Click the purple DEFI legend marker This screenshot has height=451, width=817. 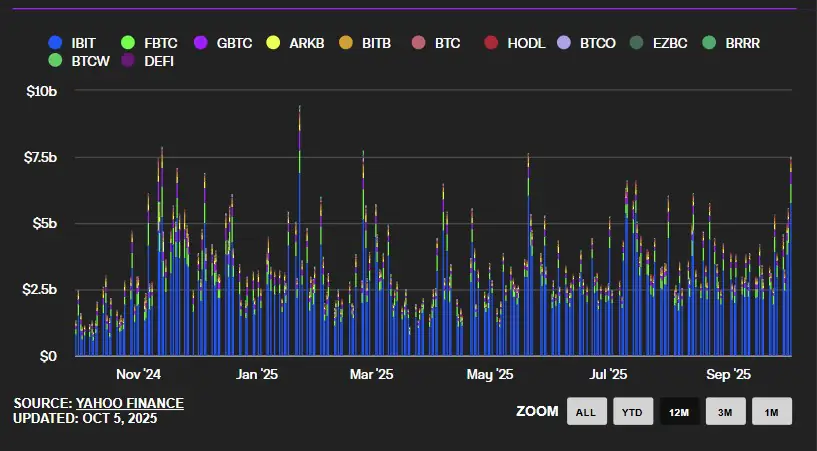[127, 61]
